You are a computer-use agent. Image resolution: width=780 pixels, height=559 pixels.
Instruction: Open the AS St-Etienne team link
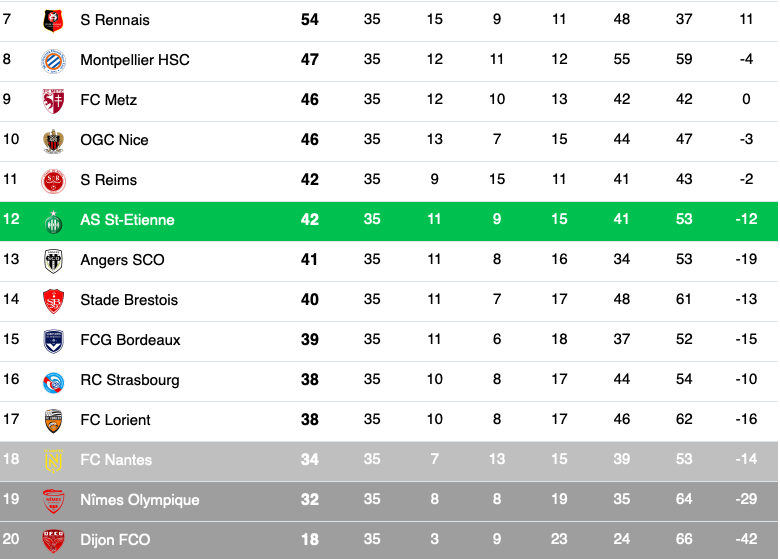tap(127, 220)
